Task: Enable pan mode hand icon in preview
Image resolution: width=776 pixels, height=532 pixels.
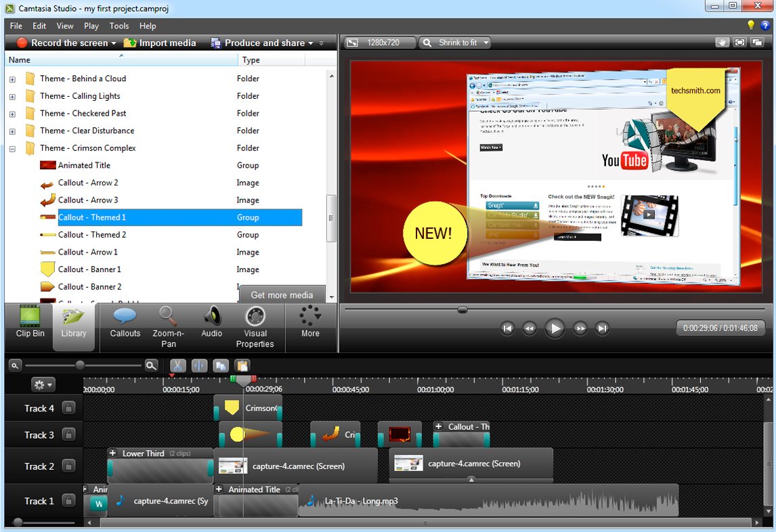Action: pos(722,43)
